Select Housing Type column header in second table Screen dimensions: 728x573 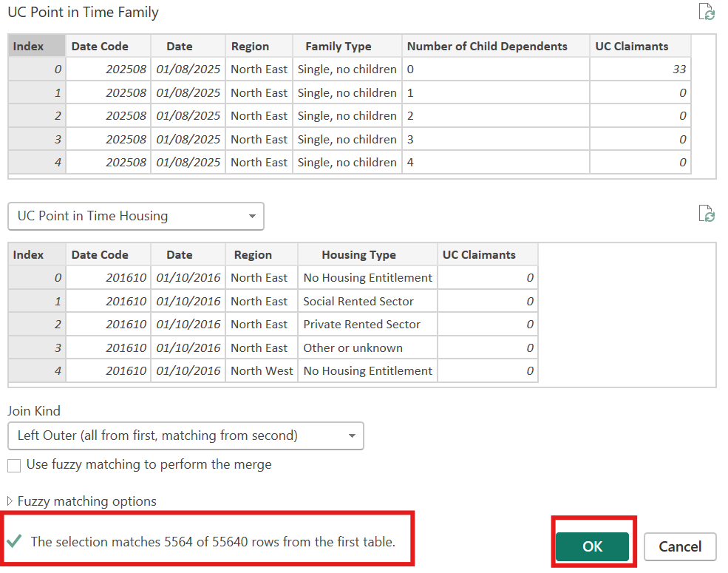[368, 254]
